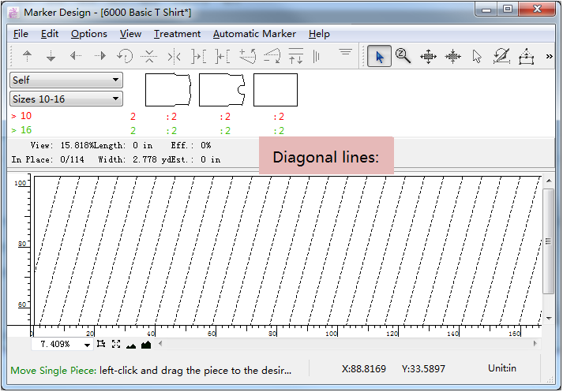Click the move up arrow icon
This screenshot has width=563, height=392.
[x=28, y=57]
